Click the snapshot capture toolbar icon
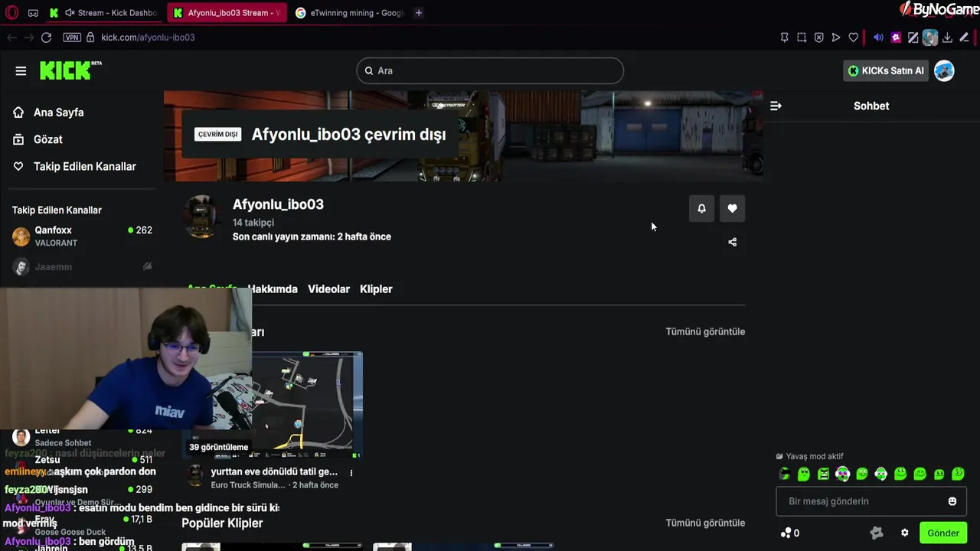This screenshot has width=980, height=551. tap(802, 37)
